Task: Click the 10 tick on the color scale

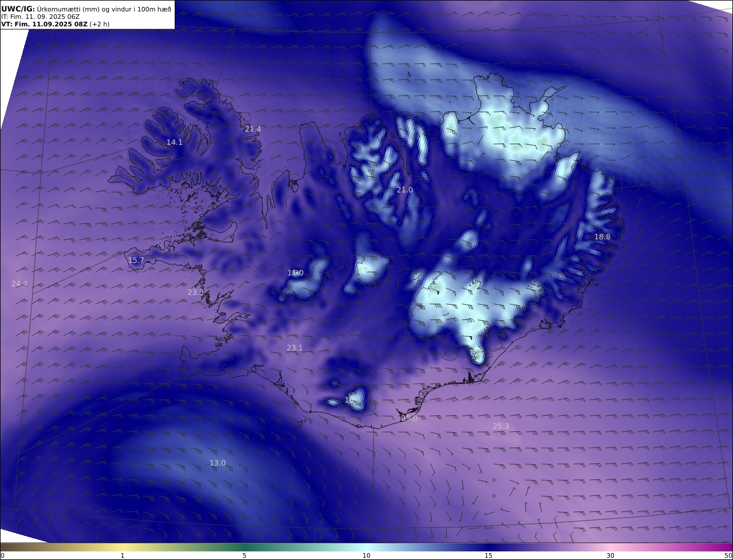Action: click(366, 555)
